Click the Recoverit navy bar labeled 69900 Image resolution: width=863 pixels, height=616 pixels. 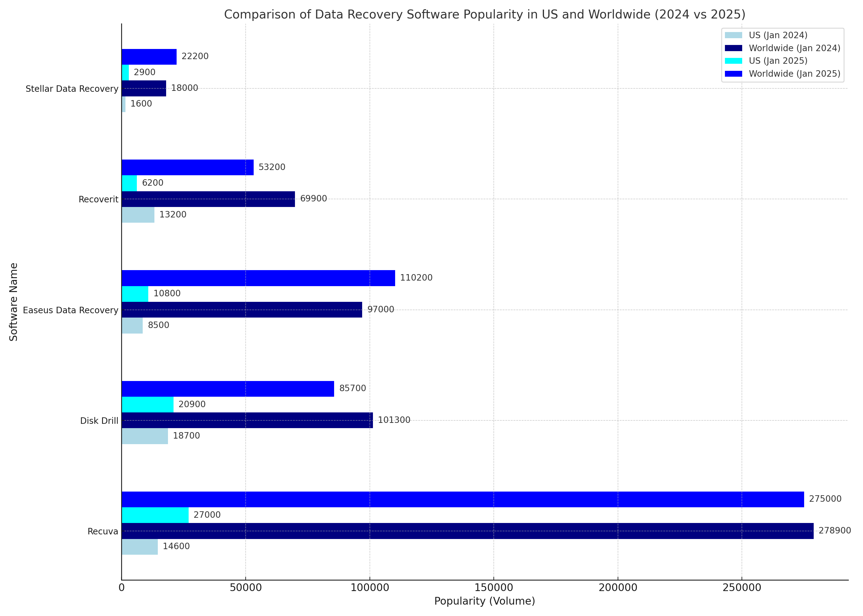[x=208, y=199]
